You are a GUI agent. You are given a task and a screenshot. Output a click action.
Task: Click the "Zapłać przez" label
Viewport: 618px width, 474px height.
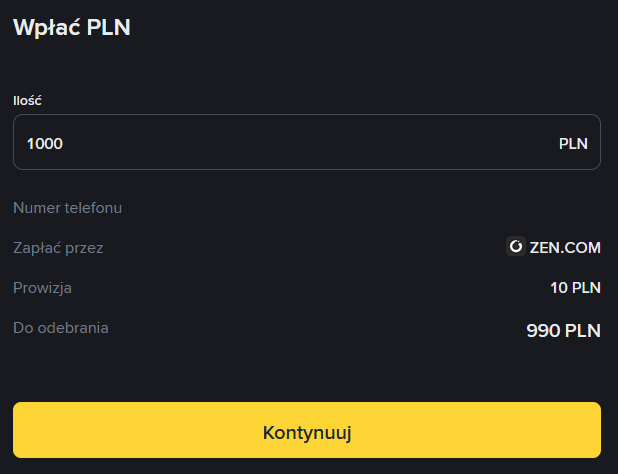(58, 248)
